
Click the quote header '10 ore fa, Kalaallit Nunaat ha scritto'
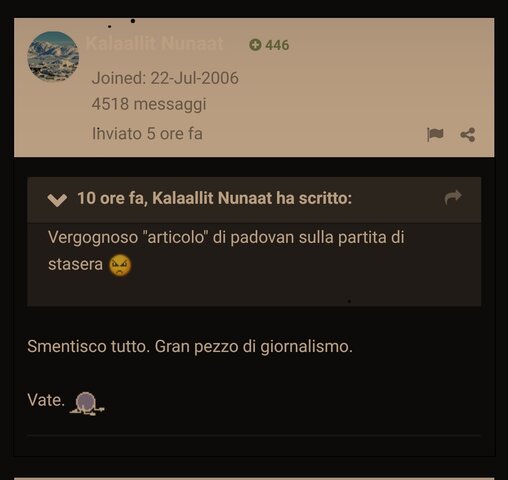(x=215, y=198)
